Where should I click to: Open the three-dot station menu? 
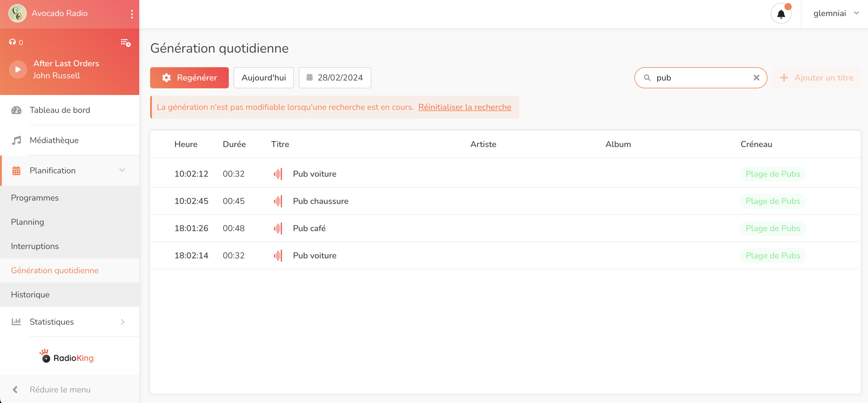pos(132,14)
